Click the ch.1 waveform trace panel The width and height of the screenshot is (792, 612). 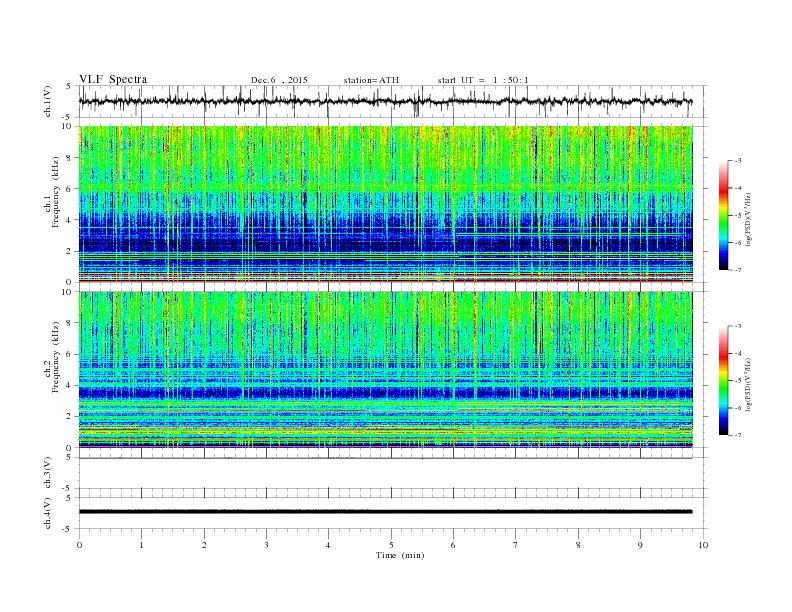pyautogui.click(x=393, y=101)
